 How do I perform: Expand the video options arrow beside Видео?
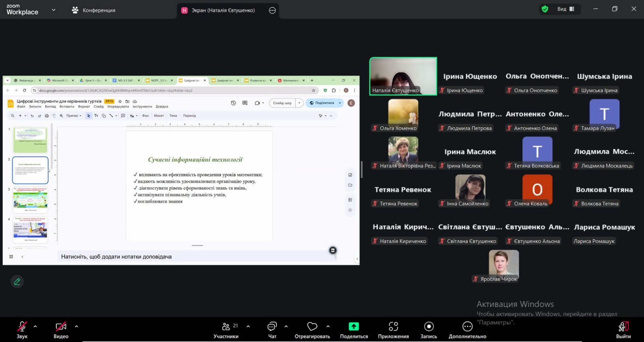click(x=76, y=326)
